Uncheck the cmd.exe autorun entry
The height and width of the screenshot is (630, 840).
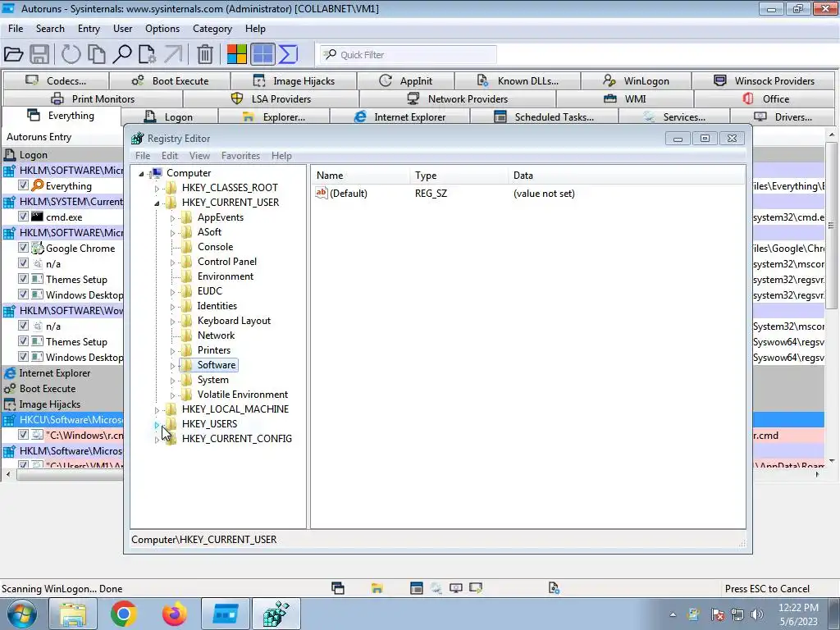[23, 217]
